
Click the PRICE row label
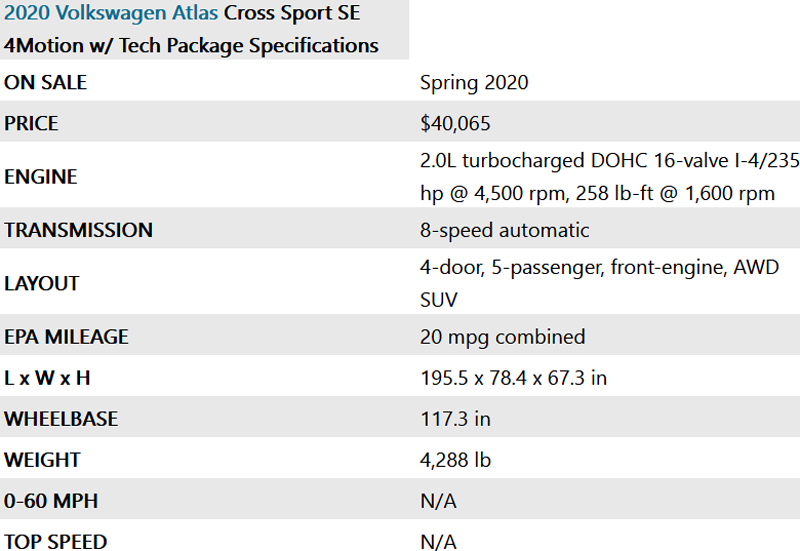point(31,123)
